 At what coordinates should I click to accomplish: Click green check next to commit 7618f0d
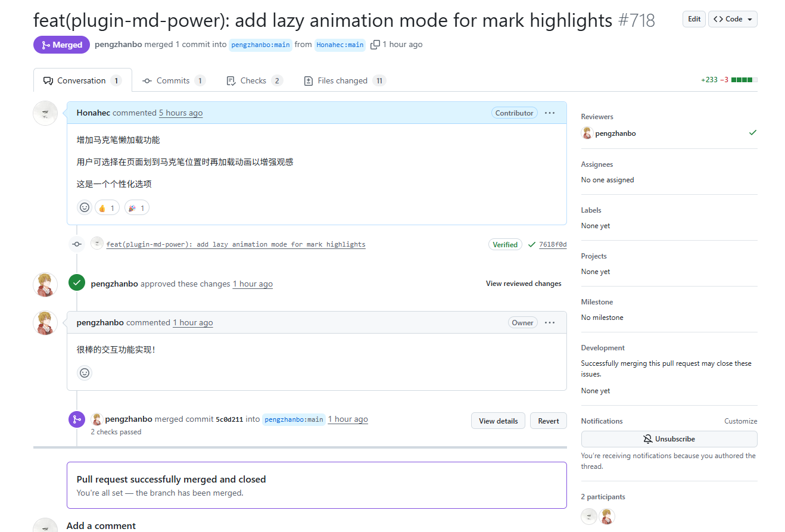(532, 244)
